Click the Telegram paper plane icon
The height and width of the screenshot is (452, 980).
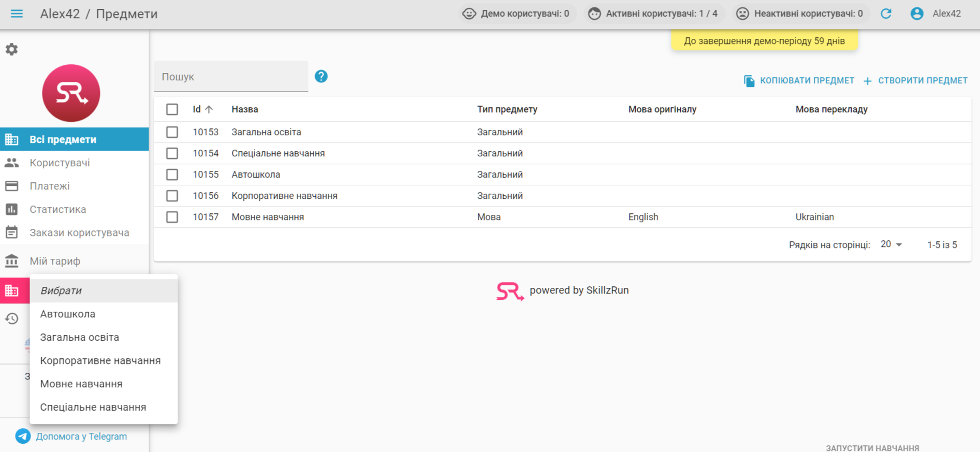pos(23,436)
